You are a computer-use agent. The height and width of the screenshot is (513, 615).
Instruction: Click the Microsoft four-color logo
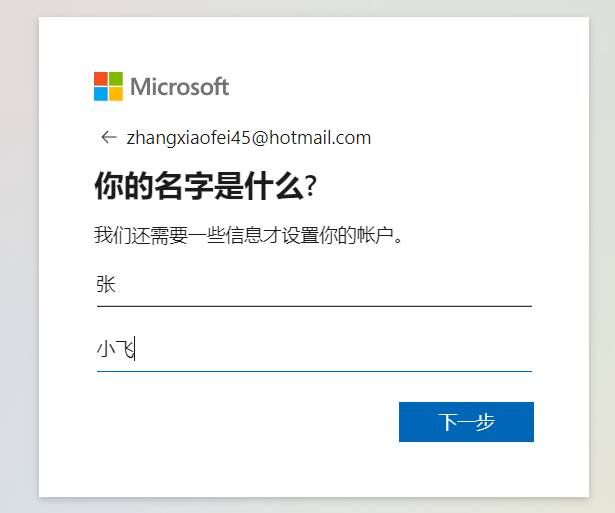click(108, 86)
